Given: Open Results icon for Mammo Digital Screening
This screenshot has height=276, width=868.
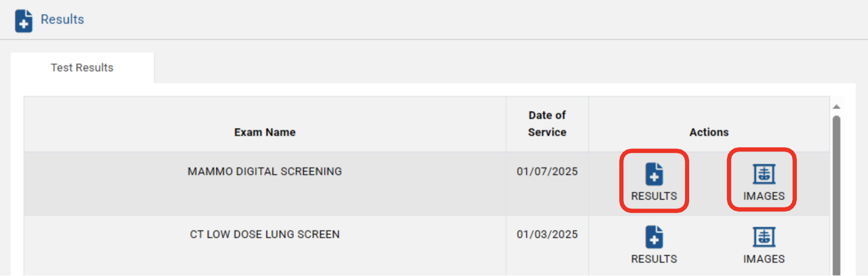Looking at the screenshot, I should click(654, 174).
